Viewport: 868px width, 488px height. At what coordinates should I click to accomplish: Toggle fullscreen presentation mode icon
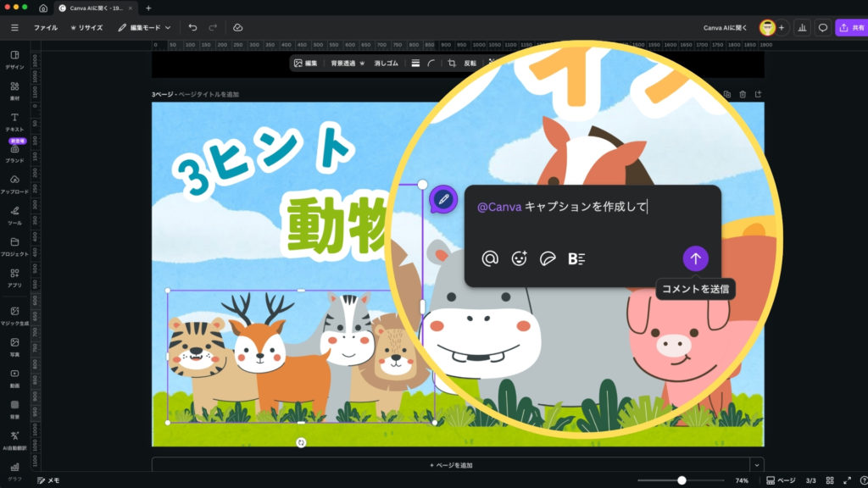tap(847, 480)
